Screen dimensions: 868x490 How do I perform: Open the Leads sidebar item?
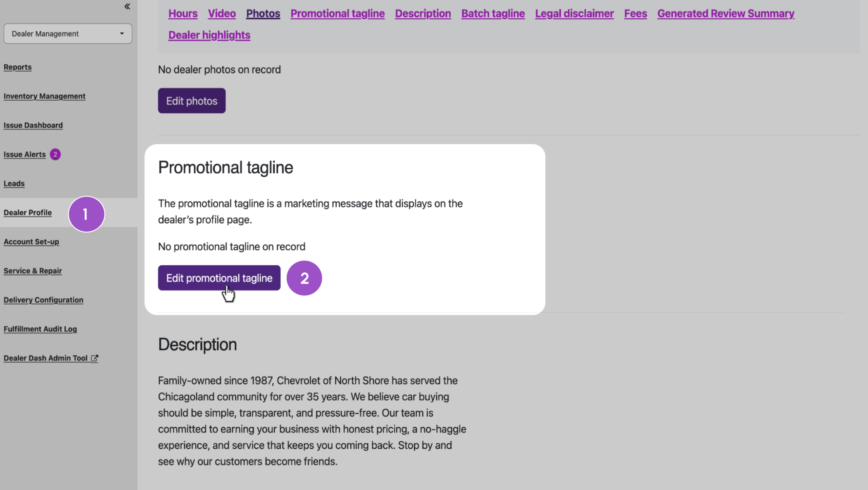click(14, 184)
